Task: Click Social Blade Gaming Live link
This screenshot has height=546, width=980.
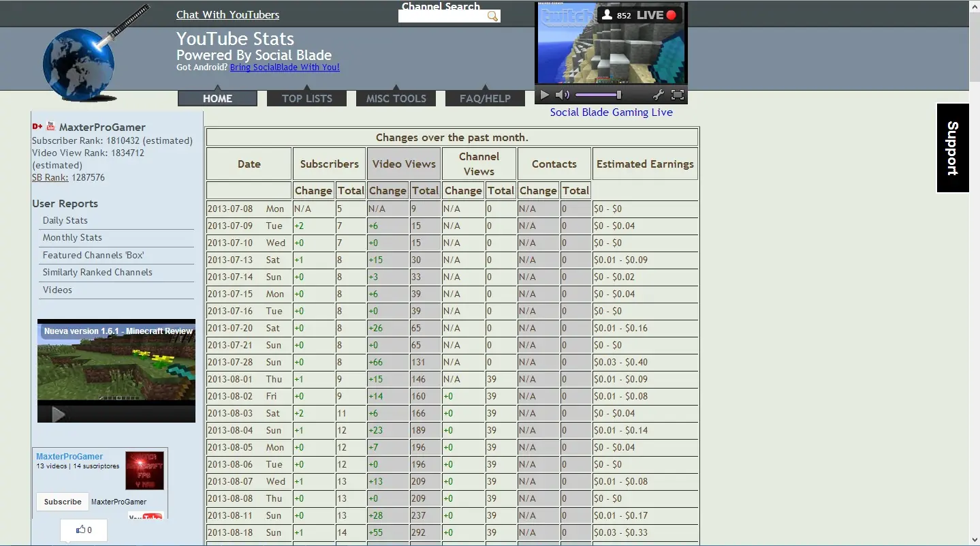Action: pos(612,112)
